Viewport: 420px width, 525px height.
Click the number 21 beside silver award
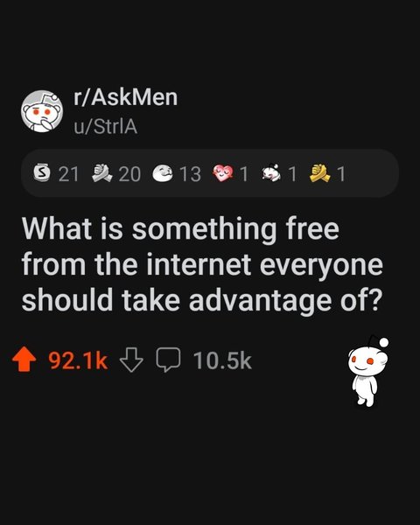68,174
